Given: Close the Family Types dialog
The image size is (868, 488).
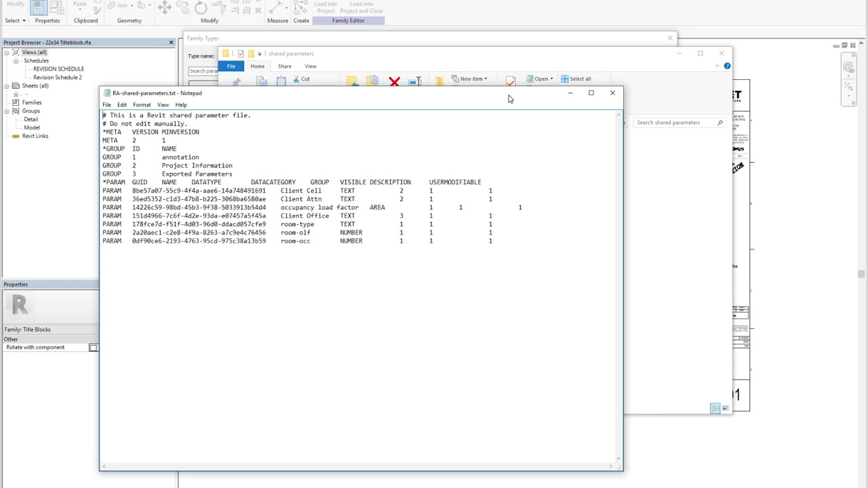Looking at the screenshot, I should click(670, 38).
